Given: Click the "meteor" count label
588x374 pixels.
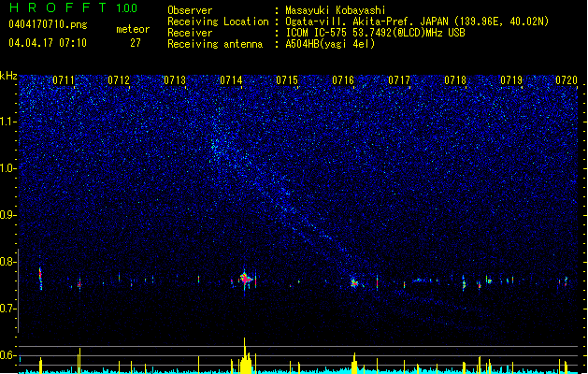Looking at the screenshot, I should tap(133, 29).
